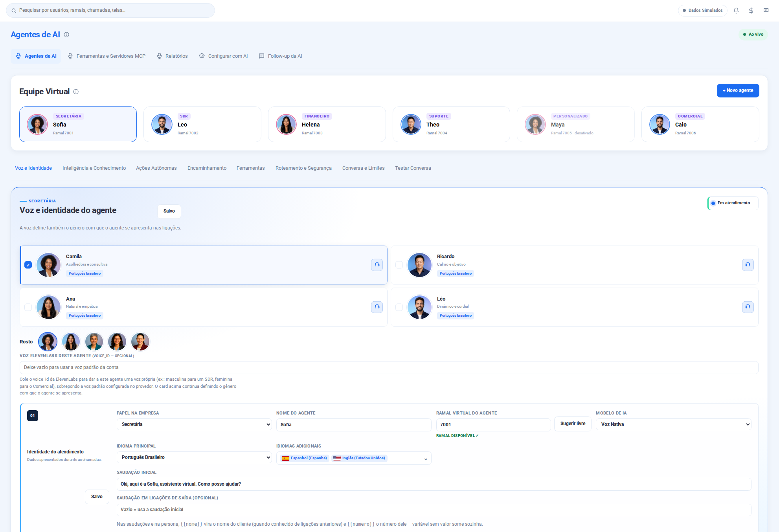The height and width of the screenshot is (532, 779).
Task: Switch to Ferramentas e Servidores MCP tab
Action: pos(107,56)
